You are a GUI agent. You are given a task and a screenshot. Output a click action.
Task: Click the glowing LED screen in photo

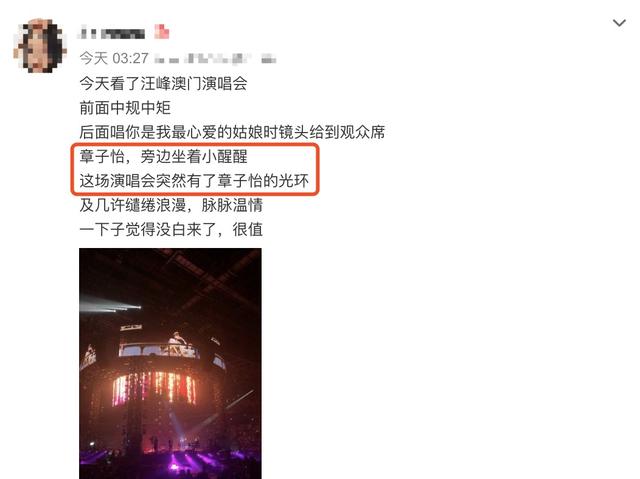point(154,388)
